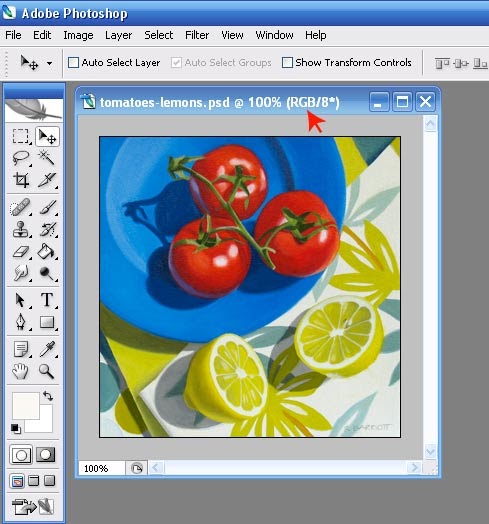Click Align Top Edges button
The height and width of the screenshot is (524, 489).
pos(442,63)
